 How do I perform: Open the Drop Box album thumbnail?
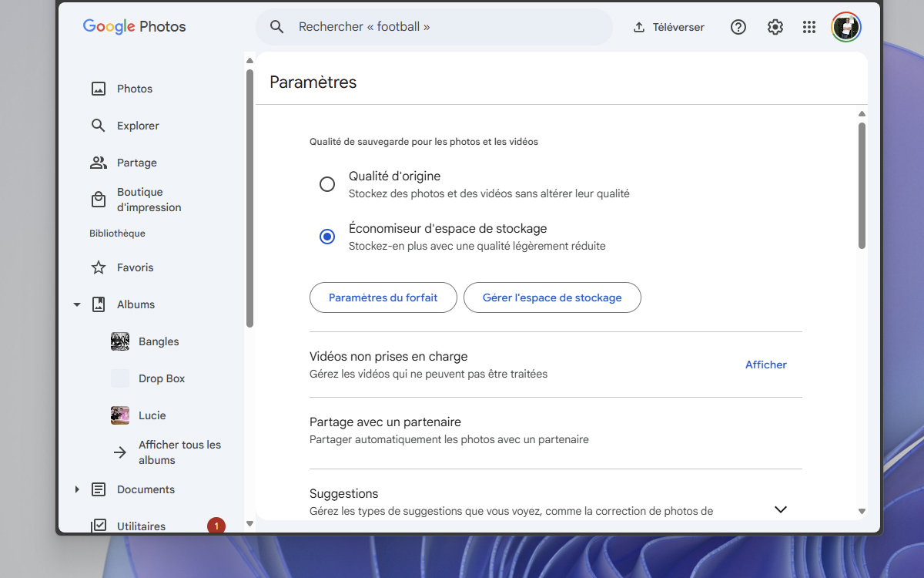point(120,378)
